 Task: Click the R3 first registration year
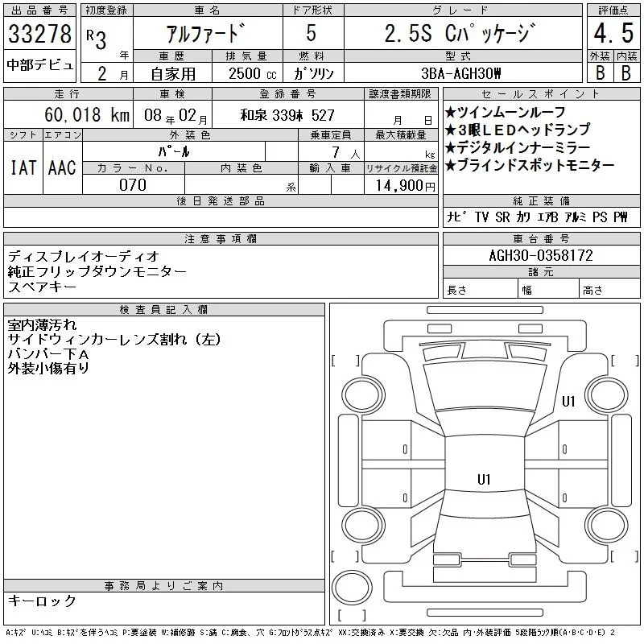[x=97, y=39]
